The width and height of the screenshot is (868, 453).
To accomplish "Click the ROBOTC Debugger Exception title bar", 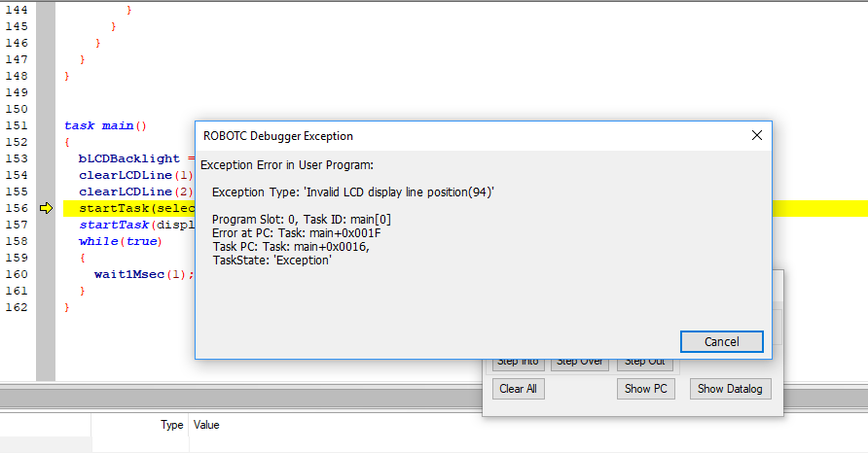I will (x=471, y=136).
